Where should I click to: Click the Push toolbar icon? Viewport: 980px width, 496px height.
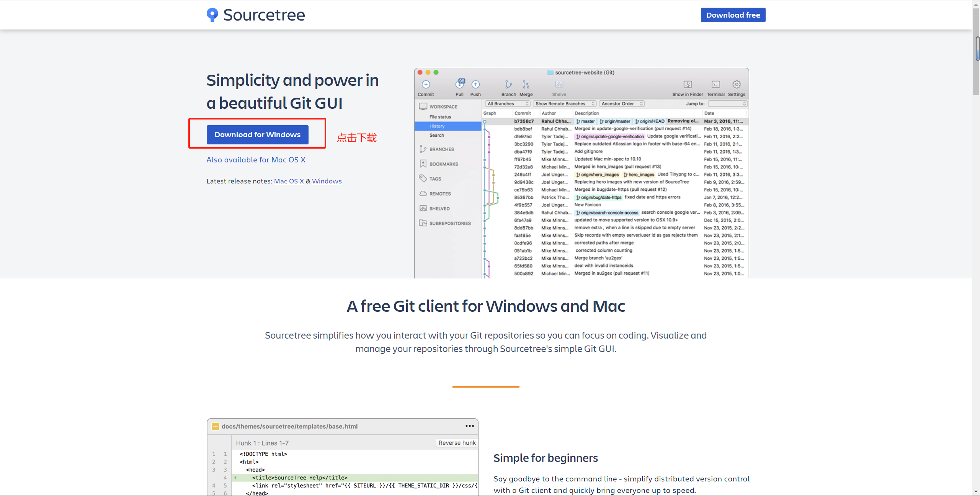(475, 84)
